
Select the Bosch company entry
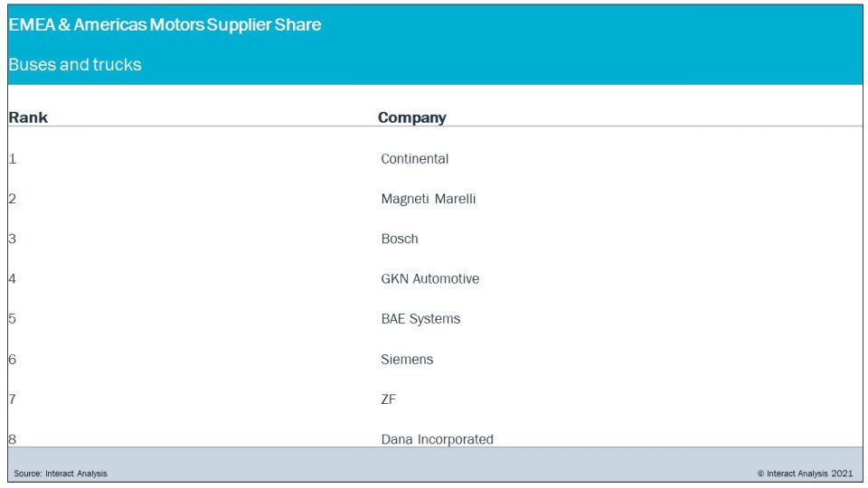point(399,239)
